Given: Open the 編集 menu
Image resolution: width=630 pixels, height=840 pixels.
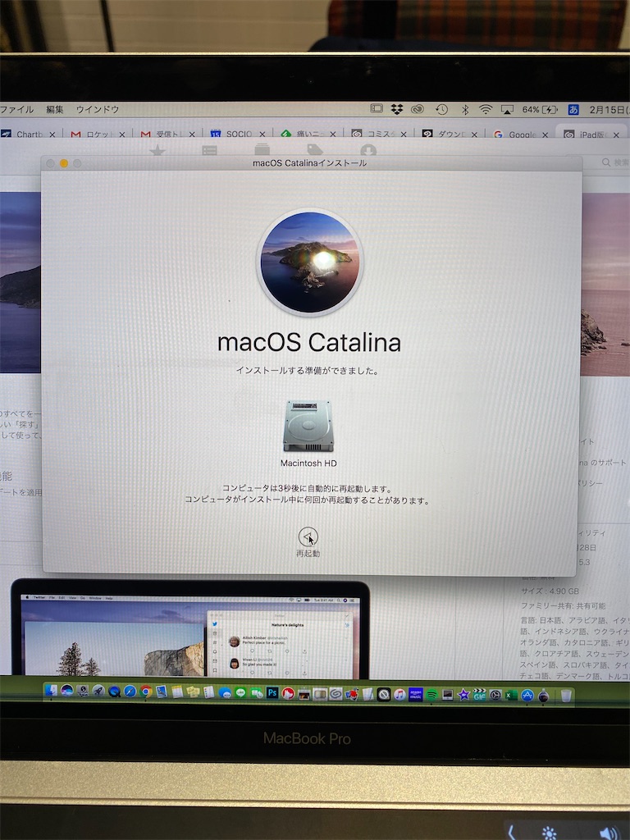Looking at the screenshot, I should [x=55, y=109].
